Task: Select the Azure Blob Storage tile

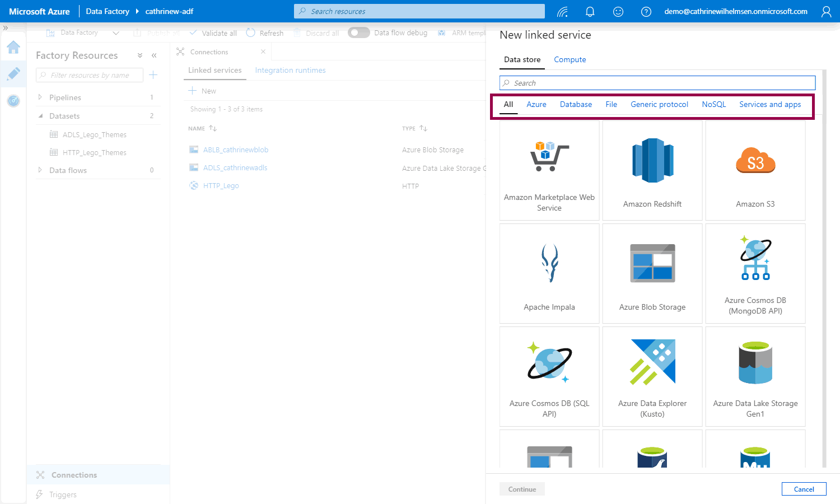Action: pos(652,274)
